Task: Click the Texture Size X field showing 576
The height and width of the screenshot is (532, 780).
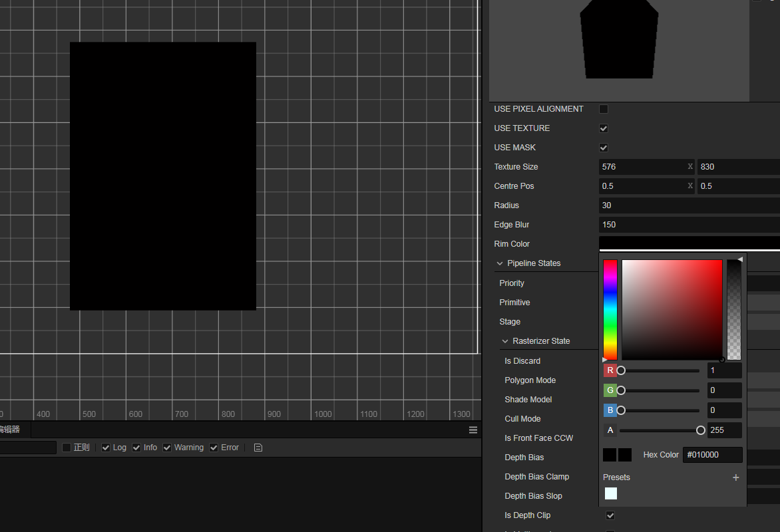Action: 646,166
